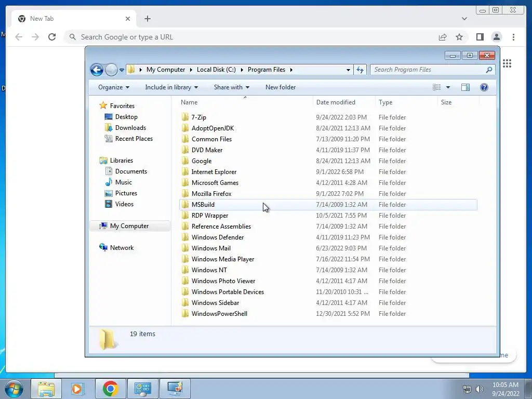
Task: Expand the view options dropdown arrow
Action: (x=448, y=87)
